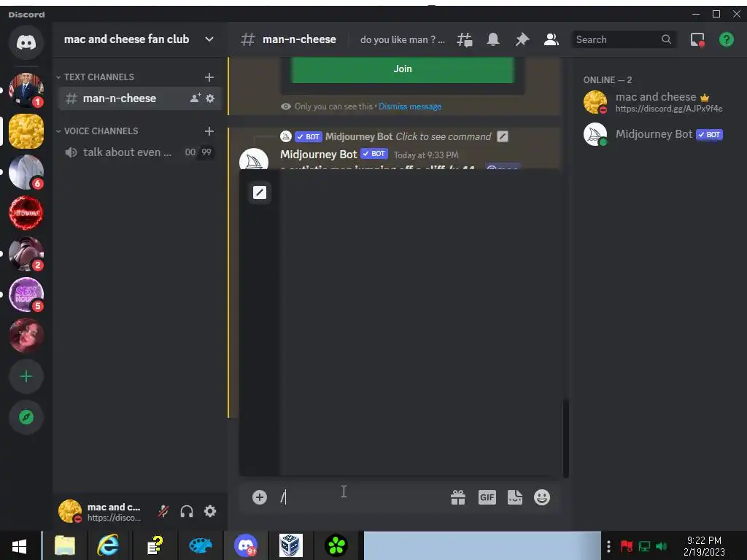The image size is (747, 560).
Task: Open Threads icon in channel header
Action: (465, 39)
